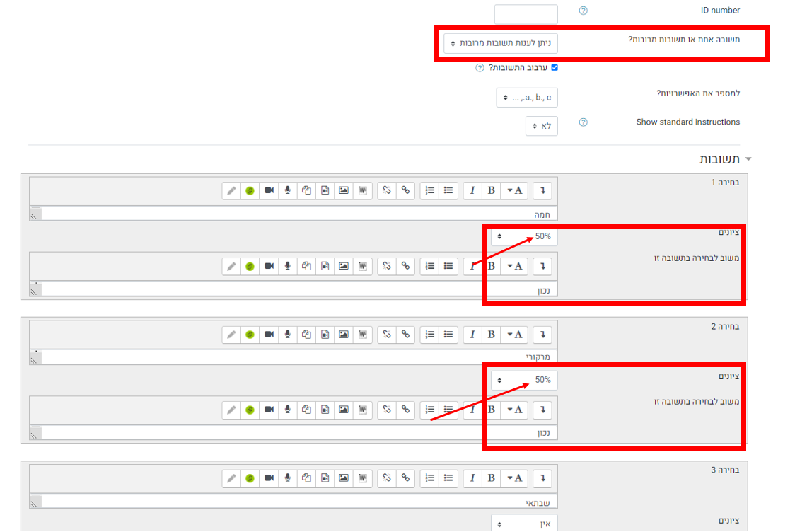Click numbered list in Choice 3 answer editor
Image resolution: width=807 pixels, height=532 pixels.
point(429,478)
